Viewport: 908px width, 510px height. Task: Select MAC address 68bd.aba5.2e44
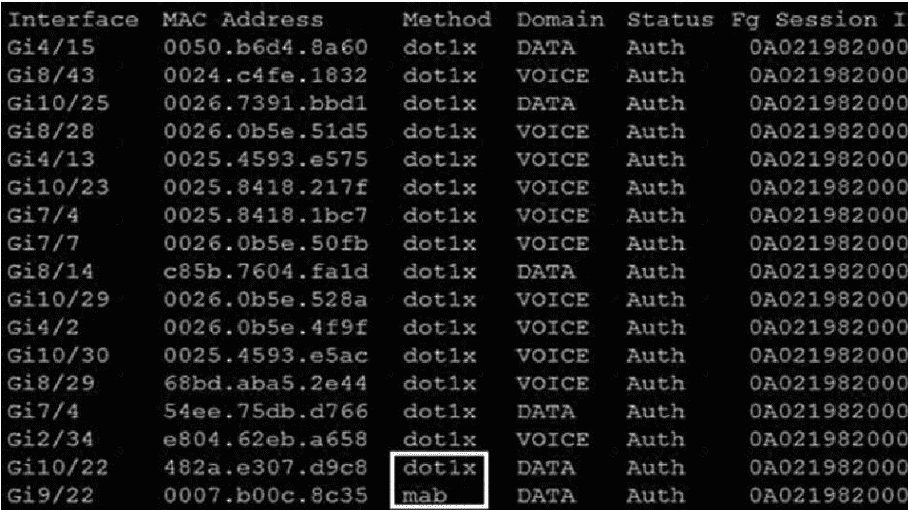(x=265, y=383)
